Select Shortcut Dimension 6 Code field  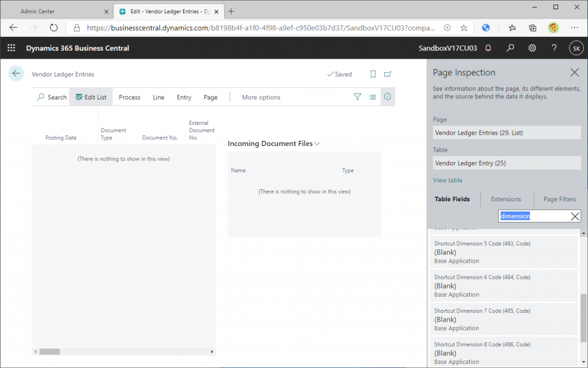(503, 286)
